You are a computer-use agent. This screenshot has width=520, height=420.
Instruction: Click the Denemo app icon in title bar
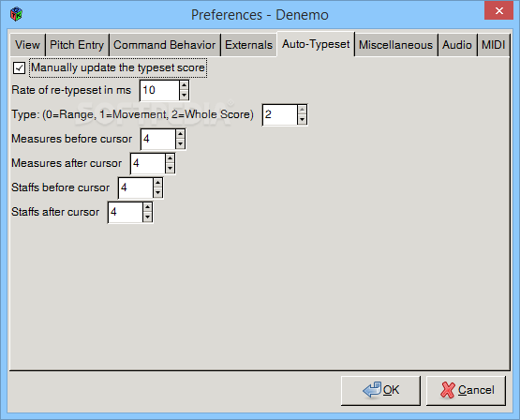coord(16,14)
